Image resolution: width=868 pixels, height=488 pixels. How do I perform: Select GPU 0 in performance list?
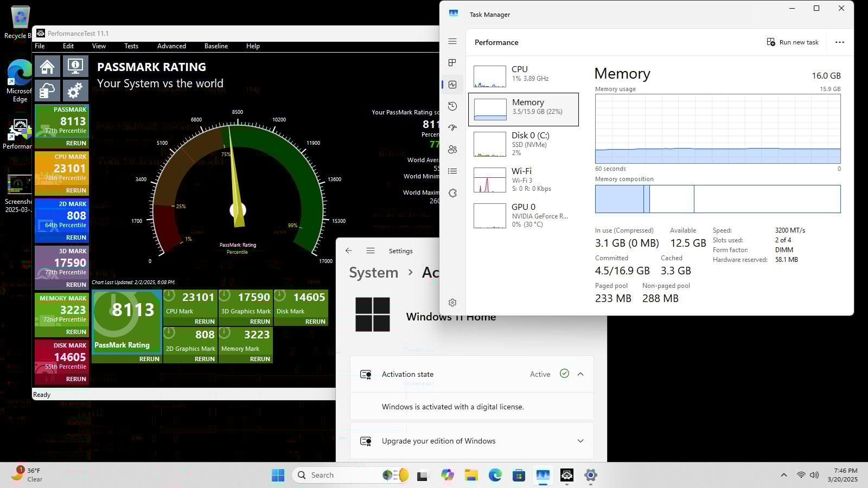(523, 215)
